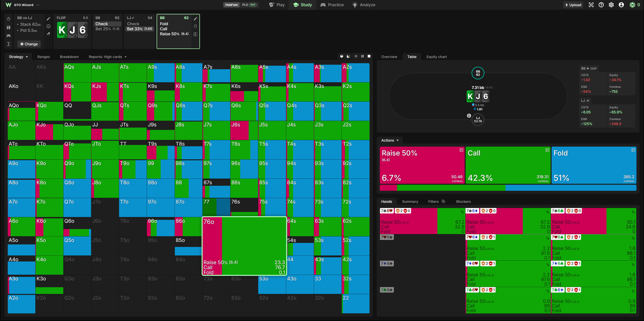Viewport: 644px width, 321px height.
Task: Click the reset spot icon in left sidebar
Action: click(x=9, y=19)
